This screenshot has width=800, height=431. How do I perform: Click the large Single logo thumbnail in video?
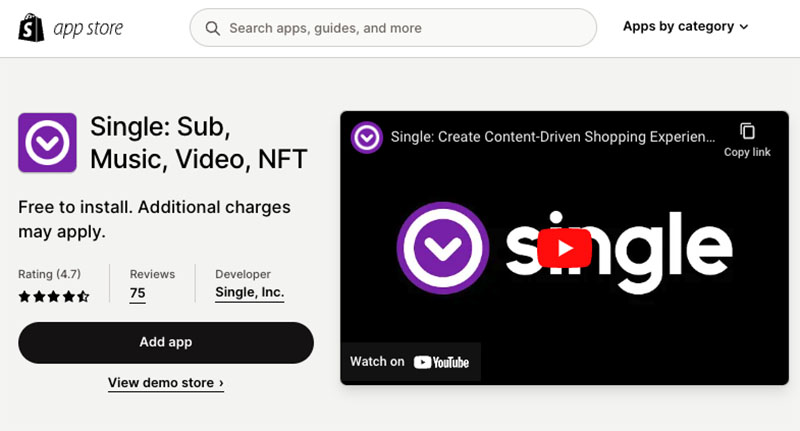pos(443,248)
